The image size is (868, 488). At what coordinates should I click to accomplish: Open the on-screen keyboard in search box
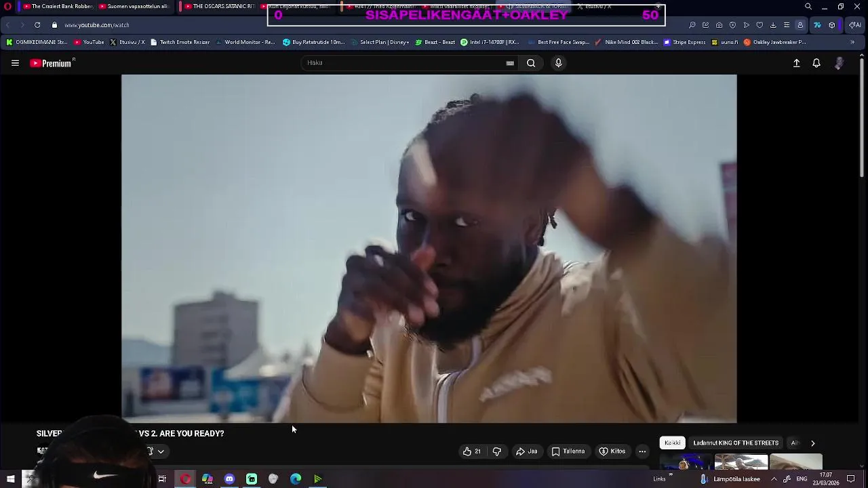[x=510, y=63]
